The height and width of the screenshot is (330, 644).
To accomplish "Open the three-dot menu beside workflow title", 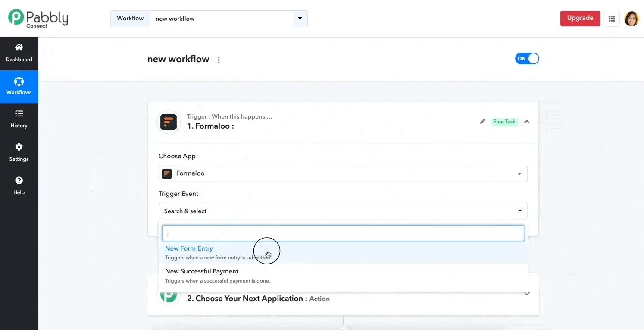I will (219, 60).
